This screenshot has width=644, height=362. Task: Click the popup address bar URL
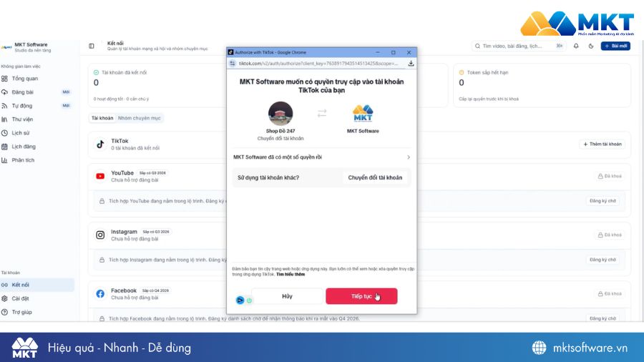coord(318,63)
